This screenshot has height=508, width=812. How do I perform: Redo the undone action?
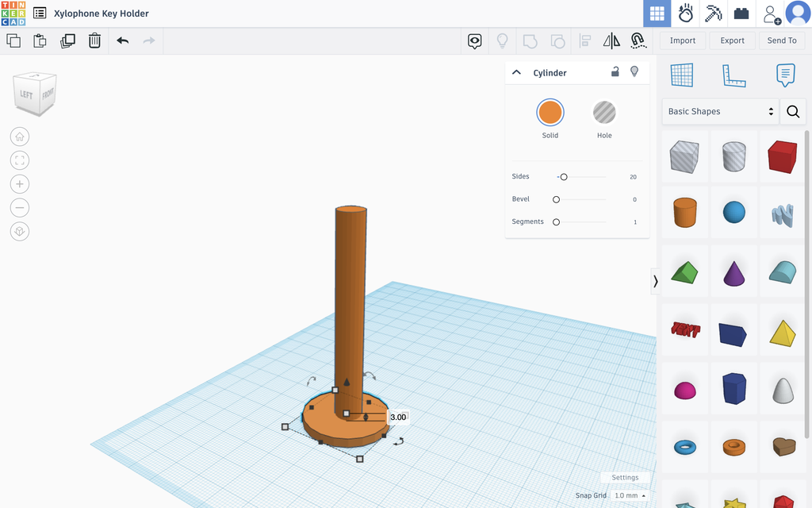149,40
